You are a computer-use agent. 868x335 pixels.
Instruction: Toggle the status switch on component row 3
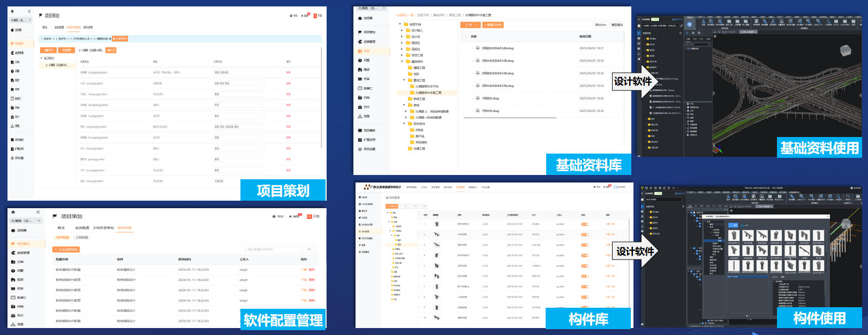(585, 245)
